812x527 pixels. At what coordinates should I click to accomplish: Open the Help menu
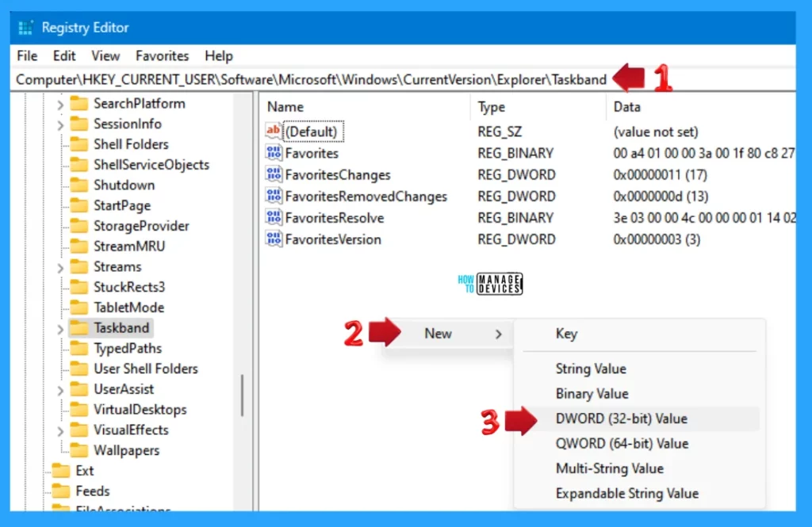(x=219, y=56)
